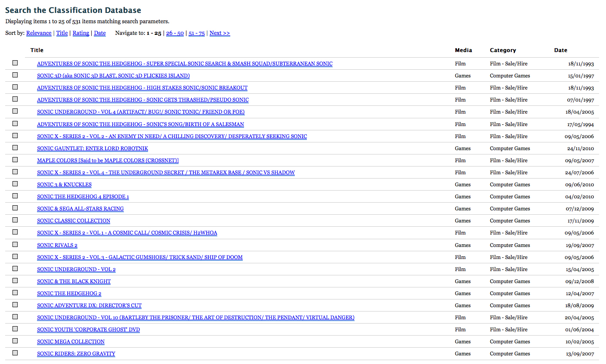Open the Sonic Underground - Vol 2 entry
The image size is (606, 364).
[76, 269]
